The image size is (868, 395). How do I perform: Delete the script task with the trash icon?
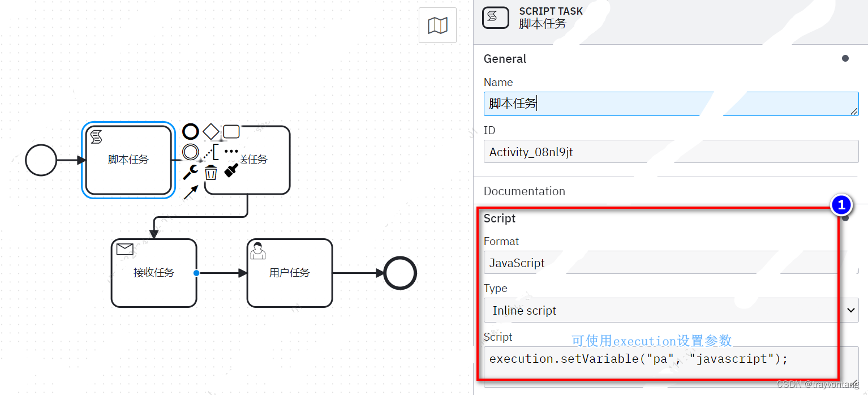pyautogui.click(x=210, y=173)
